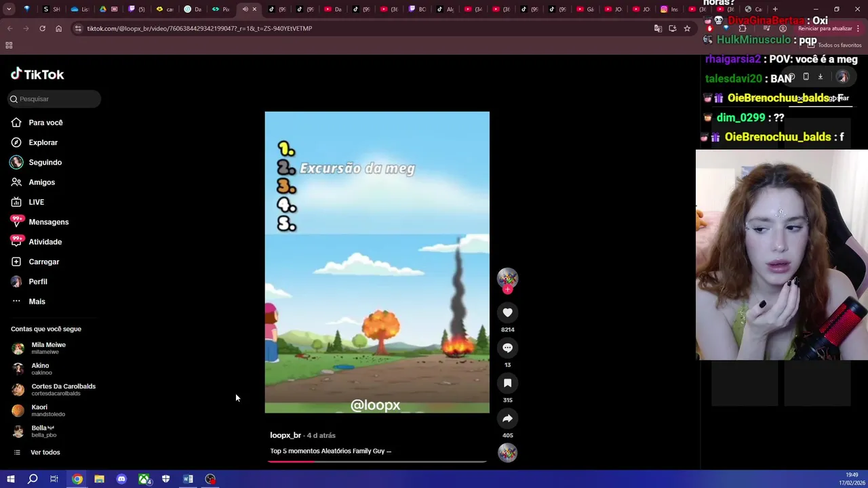The height and width of the screenshot is (488, 868).
Task: Open Windows Security shield on taskbar
Action: pyautogui.click(x=165, y=479)
